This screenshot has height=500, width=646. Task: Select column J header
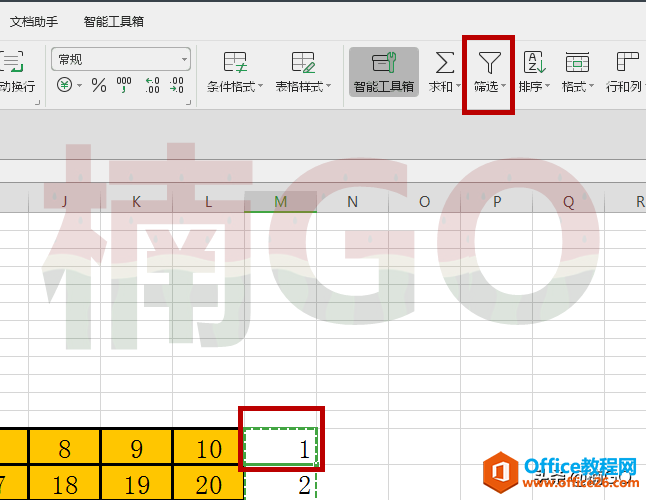(64, 202)
